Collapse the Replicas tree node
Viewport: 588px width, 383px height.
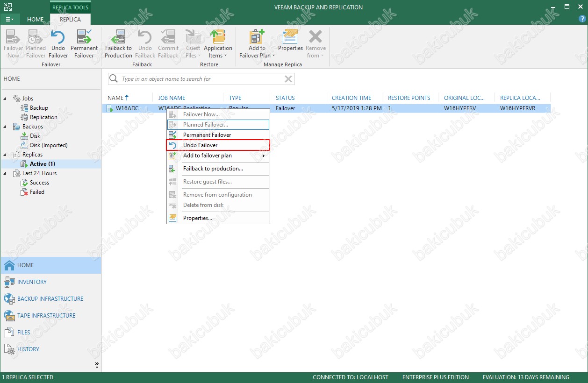click(5, 155)
